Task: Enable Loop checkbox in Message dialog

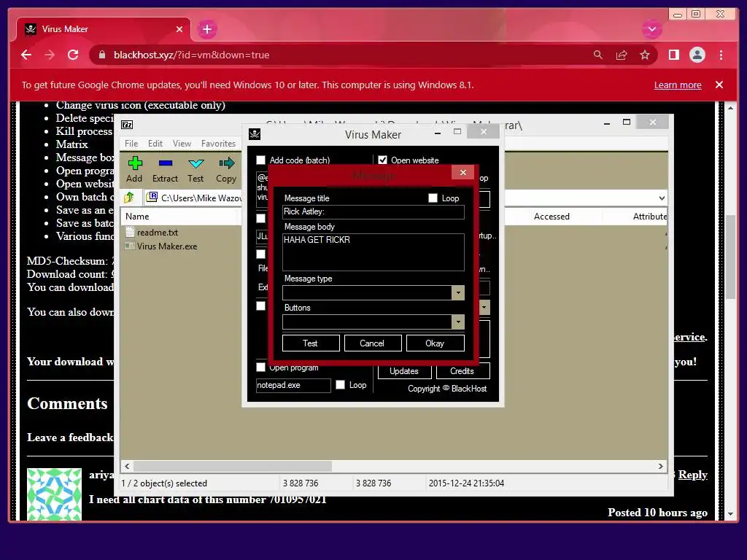Action: pos(433,198)
